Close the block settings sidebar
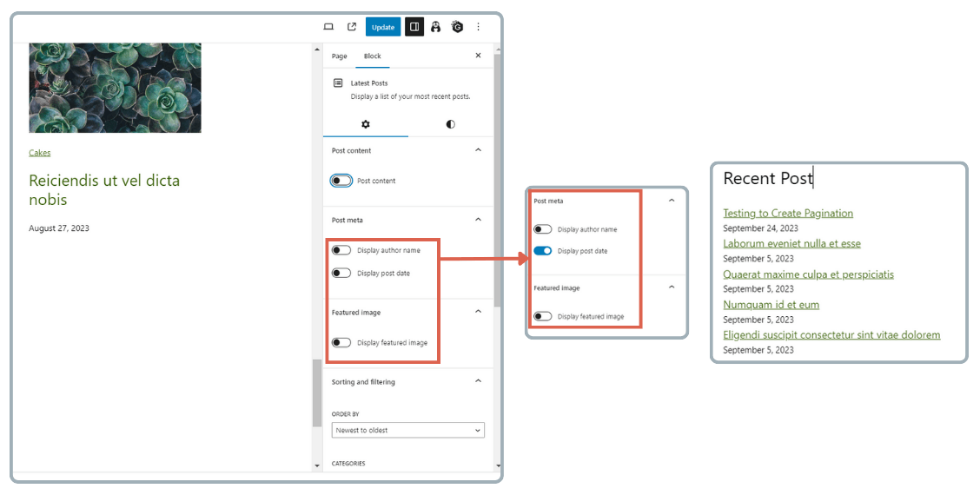Image resolution: width=980 pixels, height=495 pixels. point(478,56)
